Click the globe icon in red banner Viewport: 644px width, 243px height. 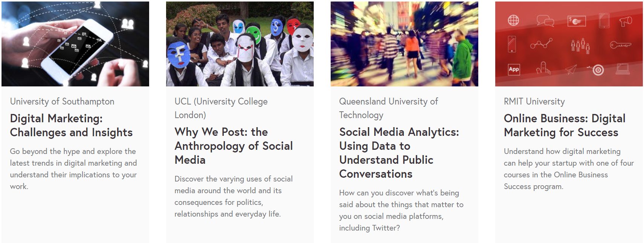(513, 20)
